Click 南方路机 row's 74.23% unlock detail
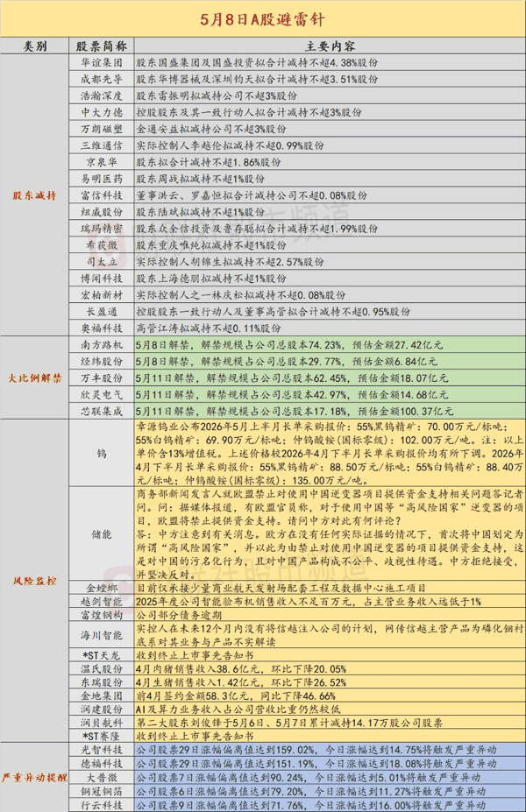Screen dimensions: 526x812 [x=289, y=345]
